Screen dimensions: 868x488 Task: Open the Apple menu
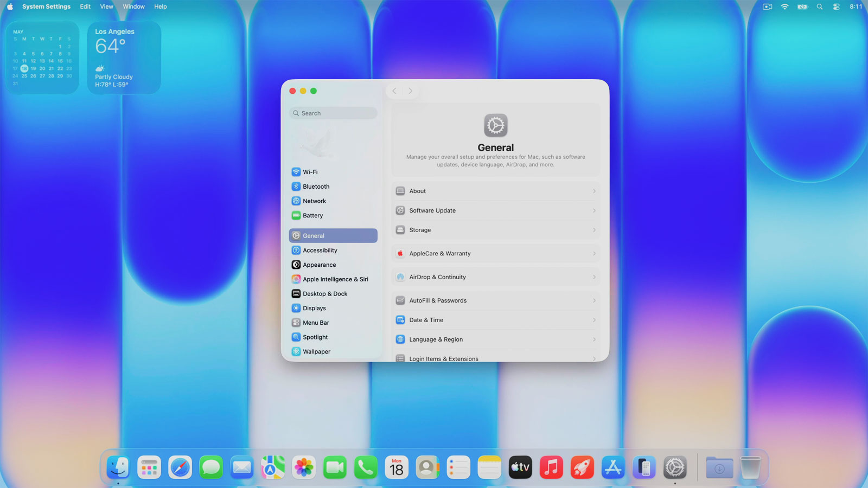click(x=10, y=7)
